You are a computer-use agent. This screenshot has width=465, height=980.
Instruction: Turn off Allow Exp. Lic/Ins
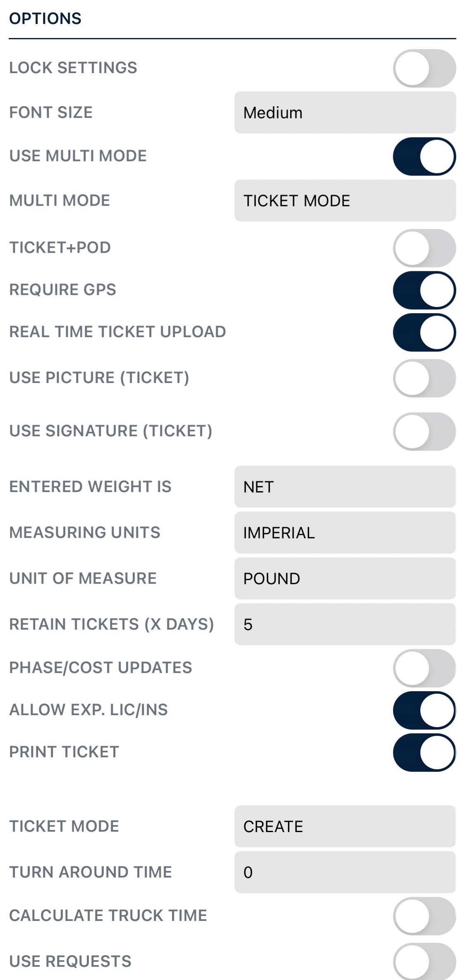click(424, 710)
